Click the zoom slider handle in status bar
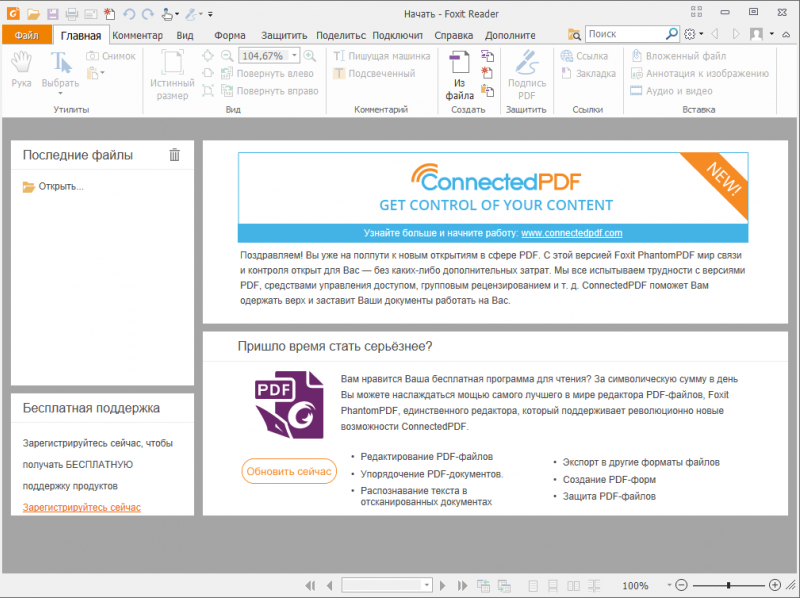Screen dimensions: 800x598 (x=729, y=585)
